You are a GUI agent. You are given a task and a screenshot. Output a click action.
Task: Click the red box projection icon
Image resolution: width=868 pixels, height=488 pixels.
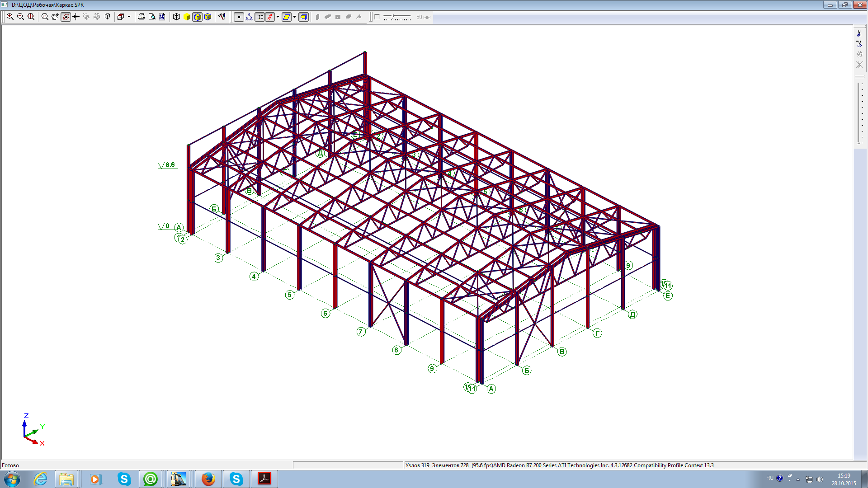click(x=121, y=17)
